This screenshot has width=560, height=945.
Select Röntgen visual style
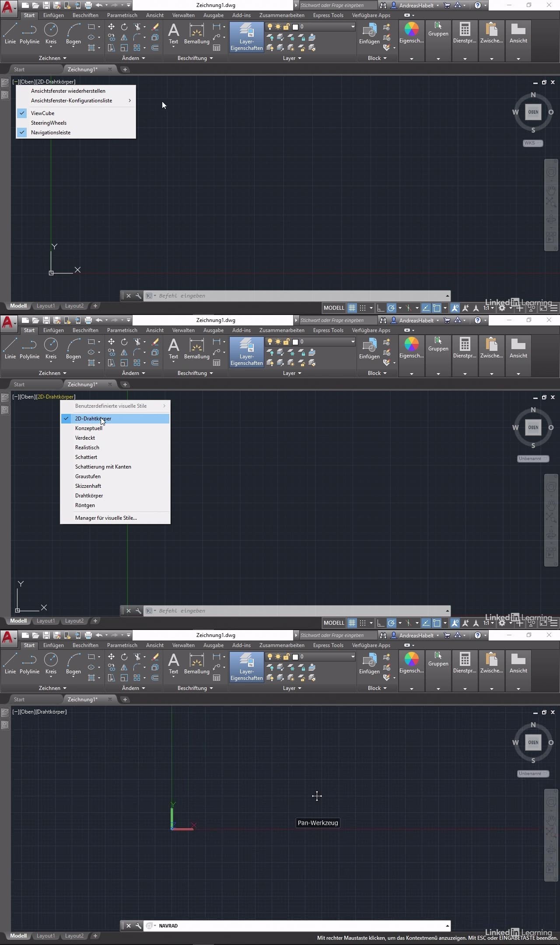point(85,505)
